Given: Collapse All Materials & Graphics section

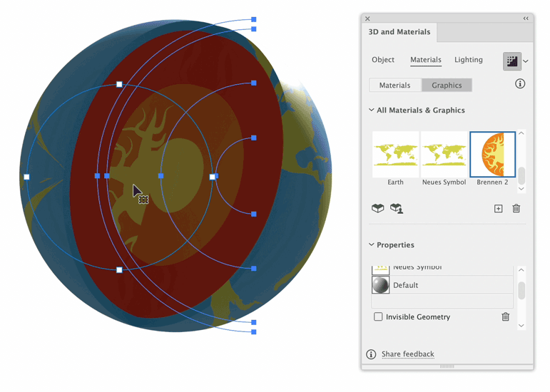Looking at the screenshot, I should (372, 110).
